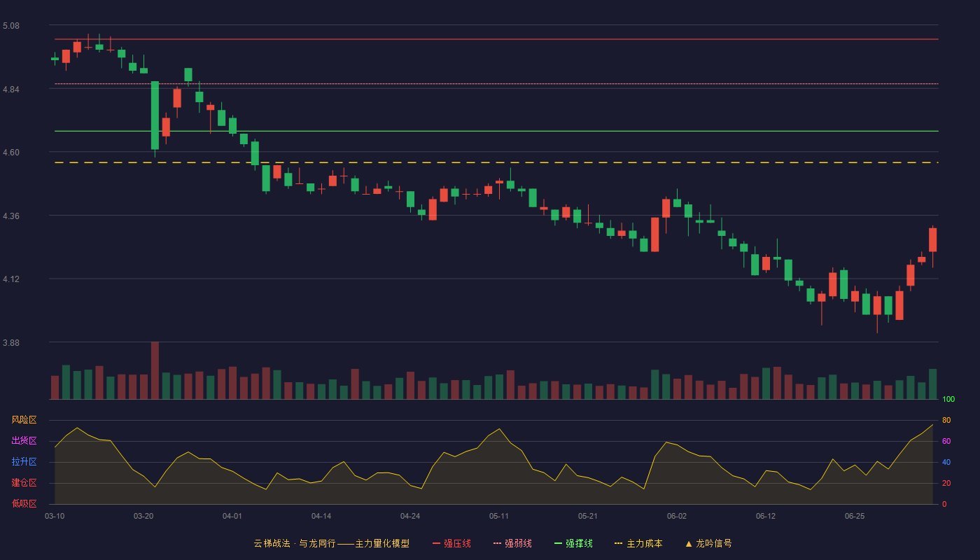This screenshot has width=980, height=560.
Task: Click the 06-25 date label
Action: coord(855,516)
